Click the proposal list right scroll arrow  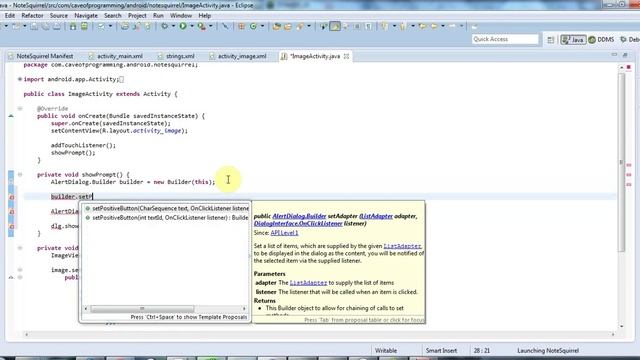[244, 309]
